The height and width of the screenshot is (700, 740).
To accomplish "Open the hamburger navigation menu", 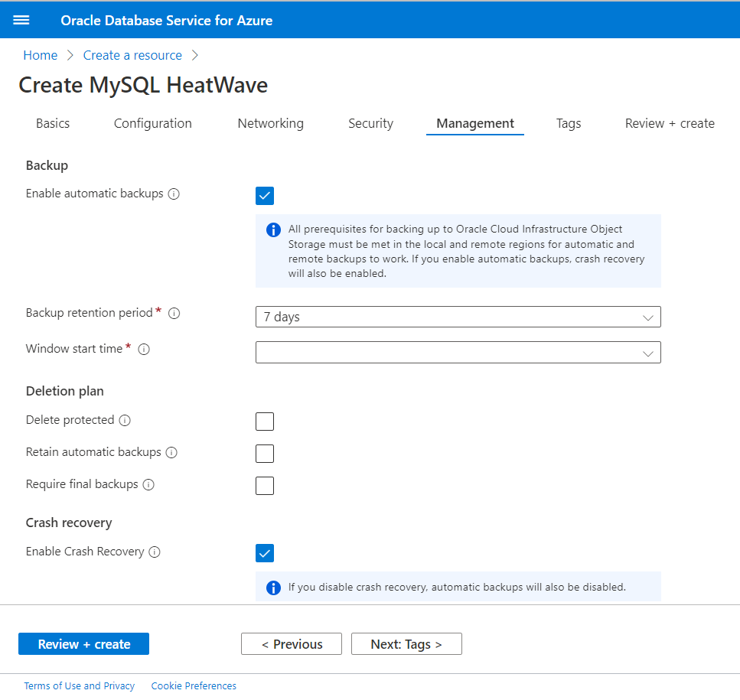I will point(21,21).
